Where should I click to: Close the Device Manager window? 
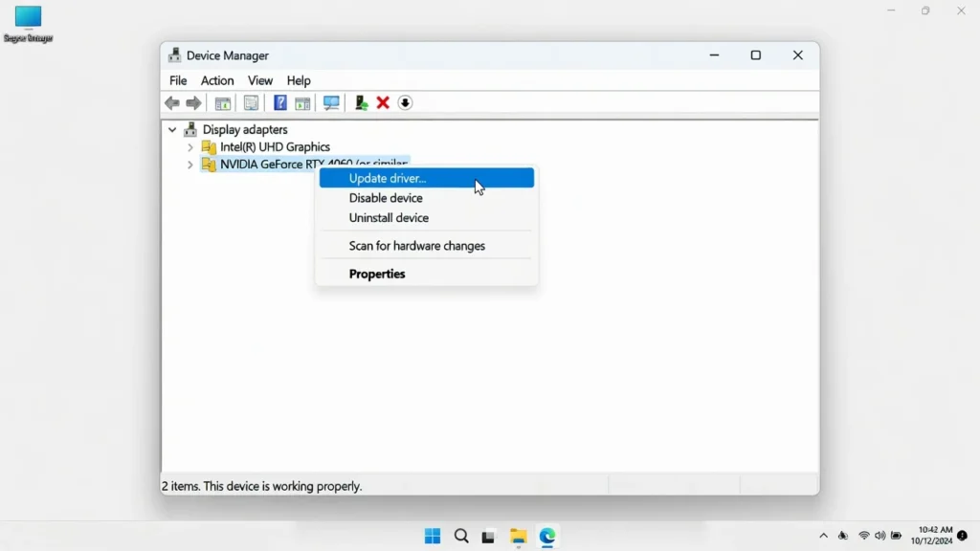pos(798,55)
